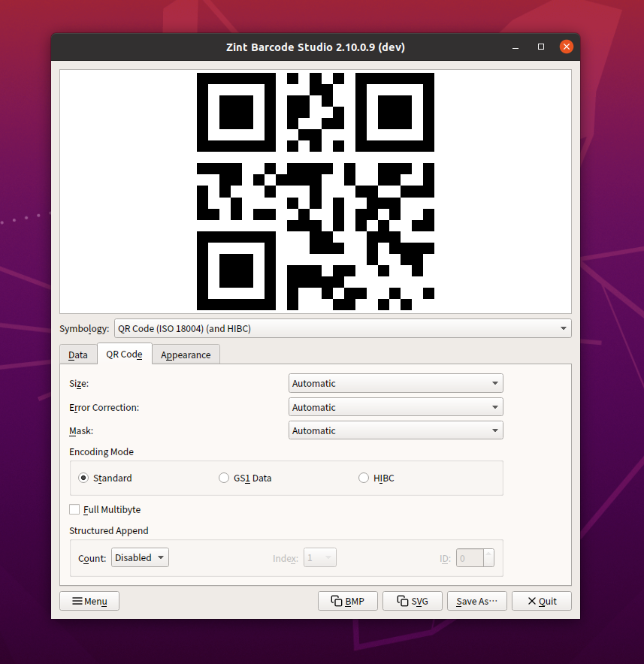Select the Standard encoding mode
Viewport: 644px width, 664px height.
tap(83, 477)
